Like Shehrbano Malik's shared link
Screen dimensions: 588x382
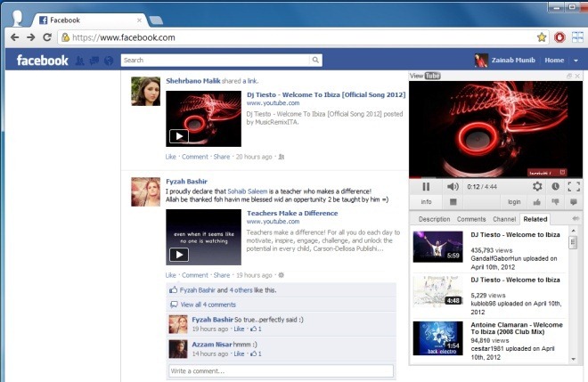tap(171, 157)
